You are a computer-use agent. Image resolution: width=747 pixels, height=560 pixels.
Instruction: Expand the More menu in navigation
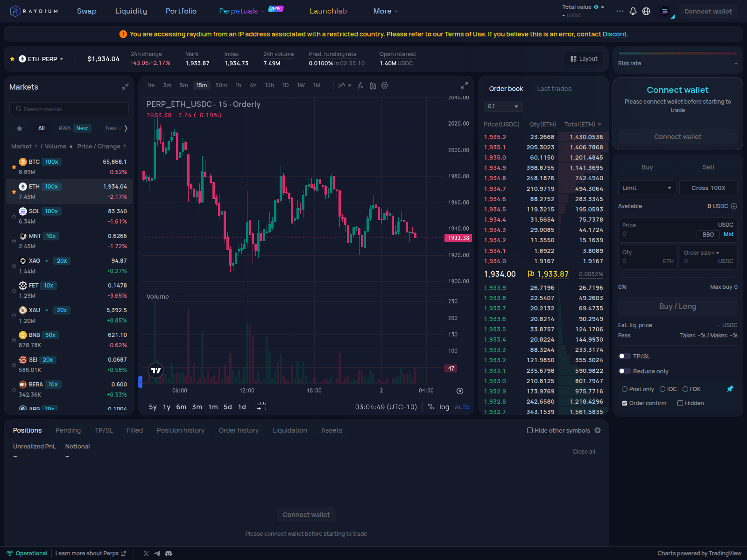pos(386,11)
